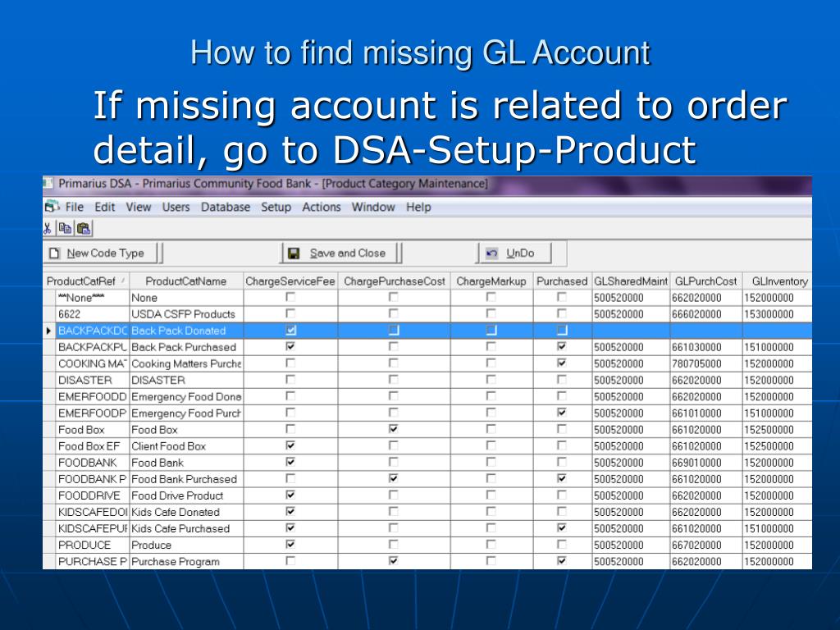
Task: Toggle Purchased for Cooking Matters row
Action: click(x=561, y=363)
